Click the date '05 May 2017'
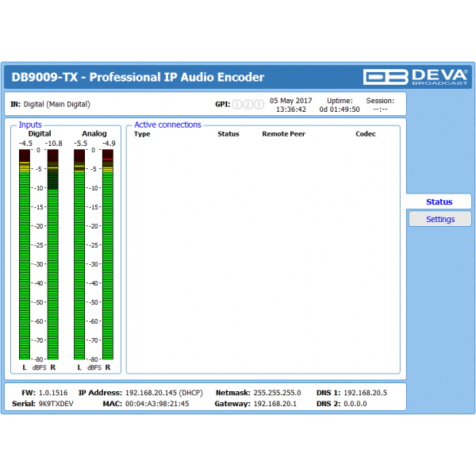476x476 pixels. 291,101
